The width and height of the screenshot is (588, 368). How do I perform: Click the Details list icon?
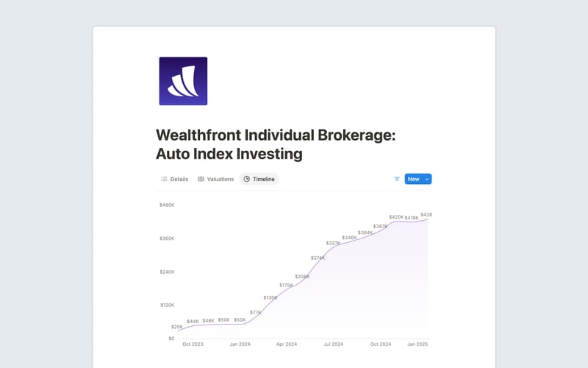pos(164,179)
